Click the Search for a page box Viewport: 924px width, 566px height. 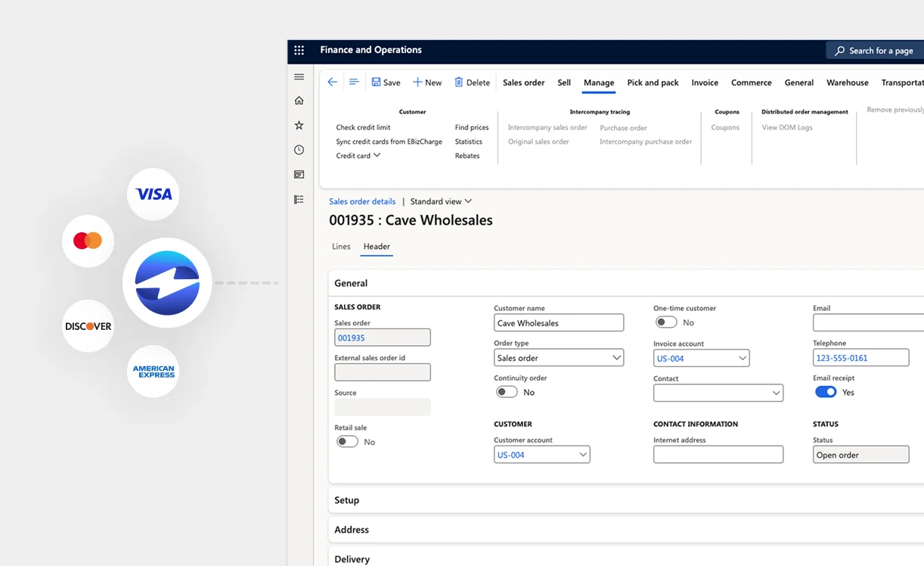[x=875, y=51]
